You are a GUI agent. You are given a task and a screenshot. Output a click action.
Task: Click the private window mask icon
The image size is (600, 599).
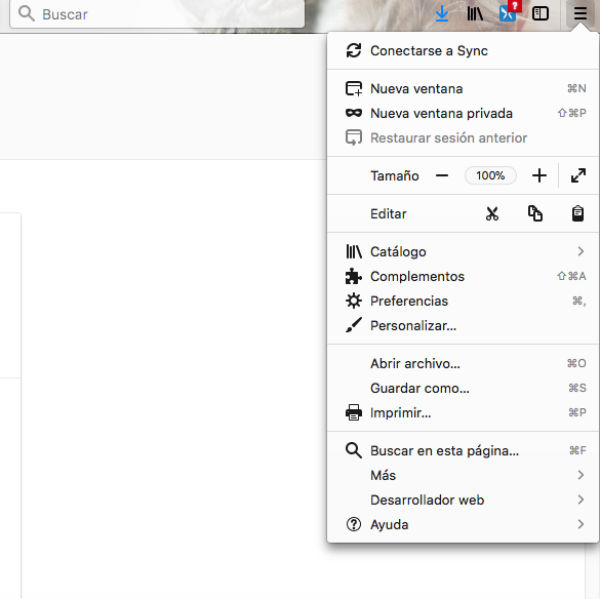[354, 113]
